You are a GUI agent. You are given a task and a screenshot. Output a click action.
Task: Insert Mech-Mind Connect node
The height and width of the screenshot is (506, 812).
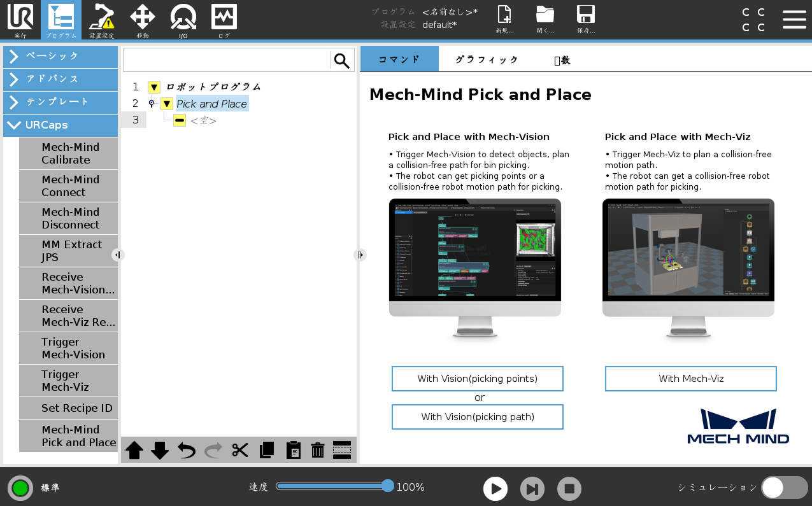[x=68, y=186]
